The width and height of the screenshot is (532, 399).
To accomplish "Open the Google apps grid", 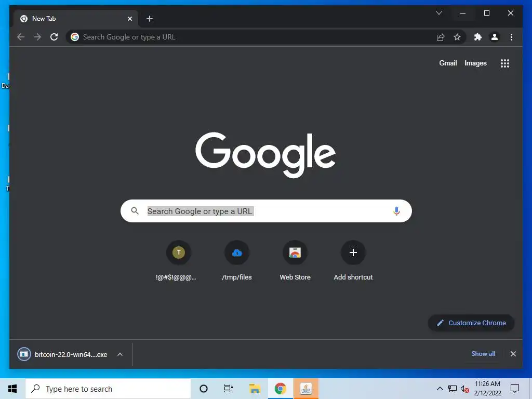I will coord(505,63).
